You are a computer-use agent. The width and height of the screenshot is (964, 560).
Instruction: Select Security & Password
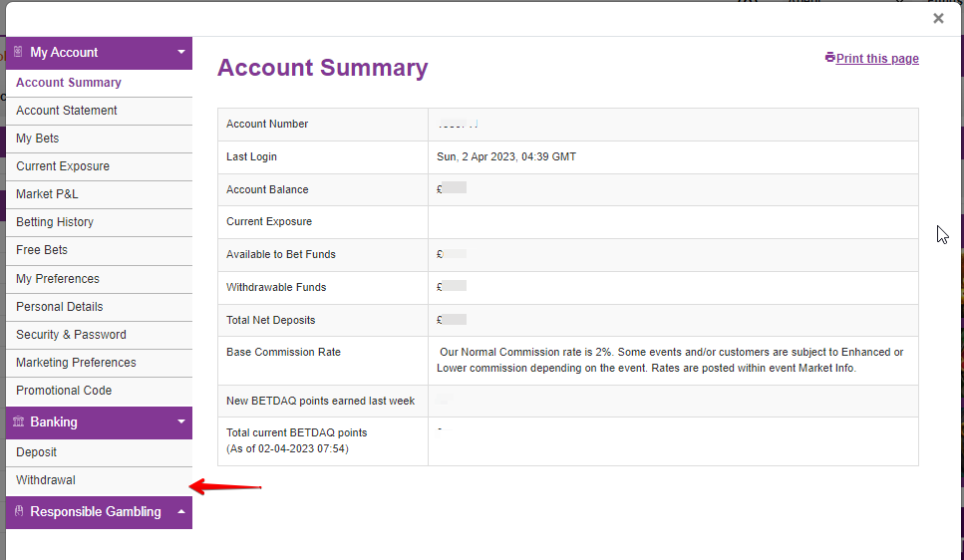click(x=99, y=335)
